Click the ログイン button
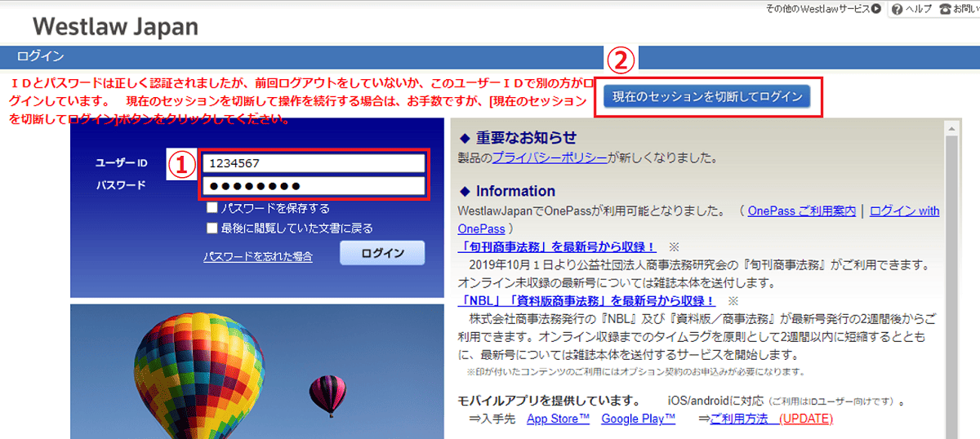The width and height of the screenshot is (980, 439). [382, 253]
